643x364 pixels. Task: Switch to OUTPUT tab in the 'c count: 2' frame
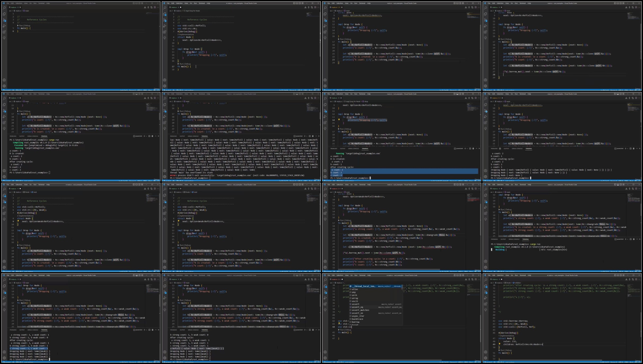click(x=22, y=136)
